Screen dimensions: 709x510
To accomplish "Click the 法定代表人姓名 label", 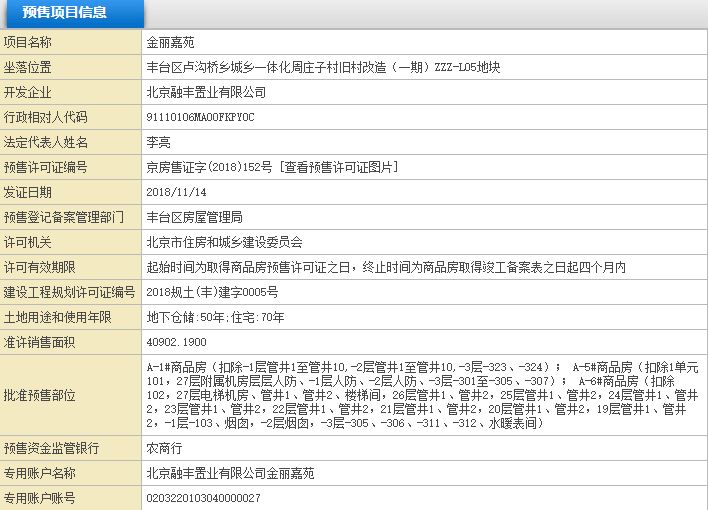I will coord(45,142).
